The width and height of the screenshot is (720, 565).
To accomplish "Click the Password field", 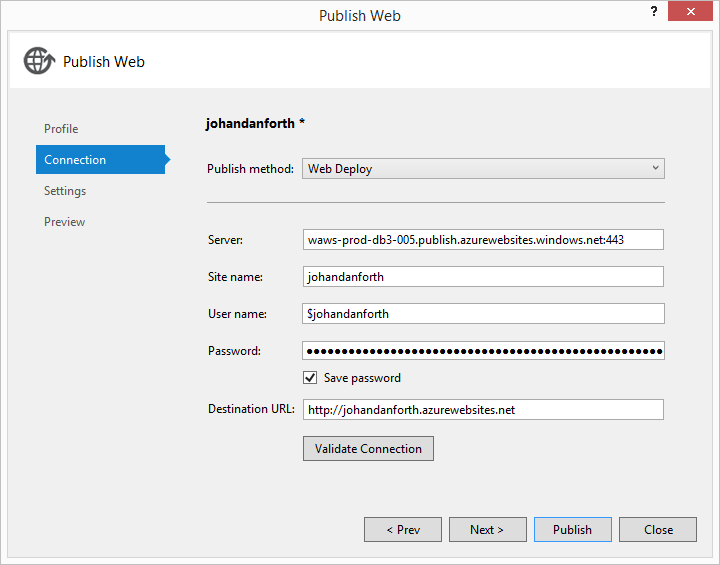I will click(483, 350).
